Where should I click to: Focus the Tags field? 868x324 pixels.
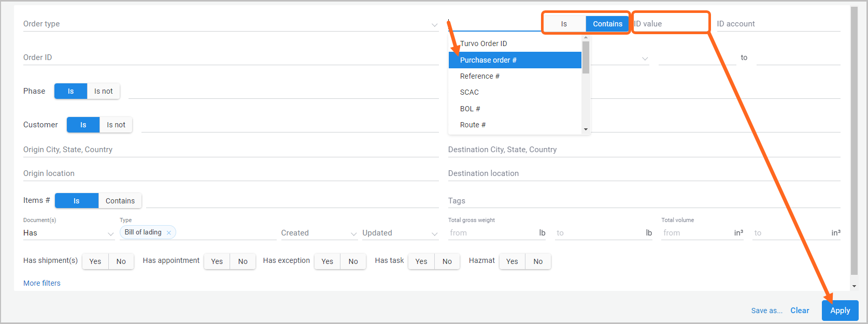pyautogui.click(x=644, y=201)
